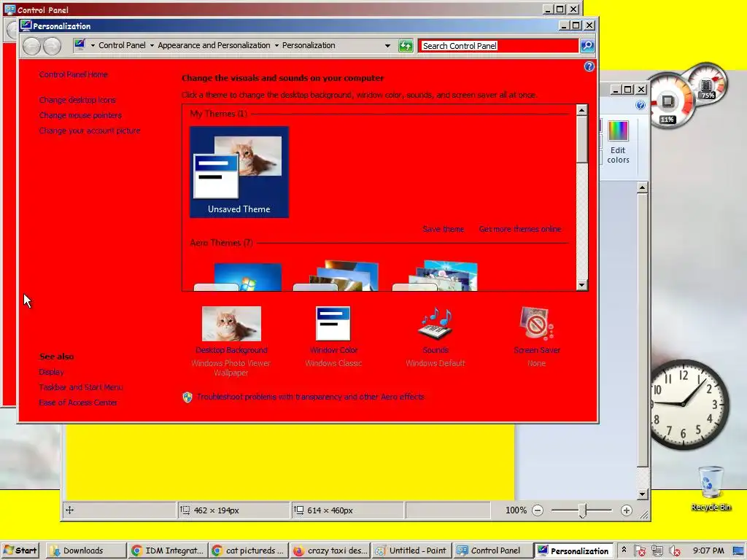Open Change desktop icons link

point(77,100)
